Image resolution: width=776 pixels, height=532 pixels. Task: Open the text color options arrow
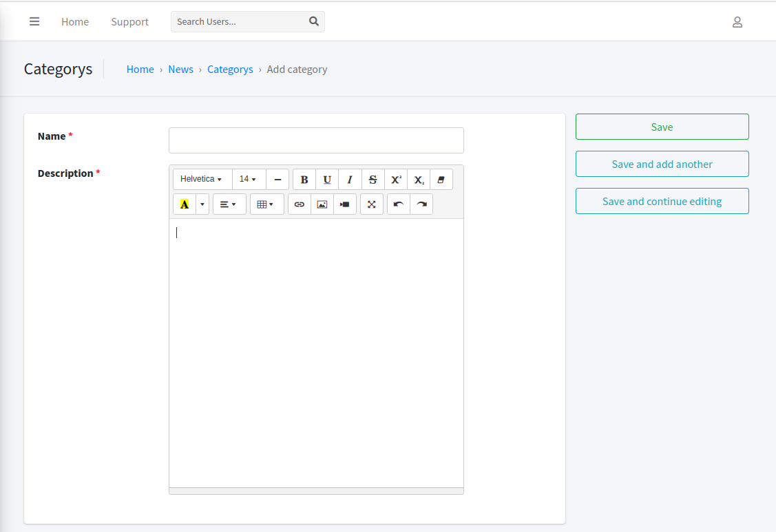coord(202,204)
